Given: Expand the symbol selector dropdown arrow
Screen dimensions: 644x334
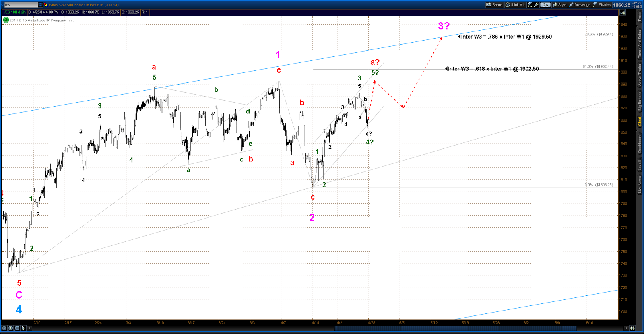Looking at the screenshot, I should 40,5.
